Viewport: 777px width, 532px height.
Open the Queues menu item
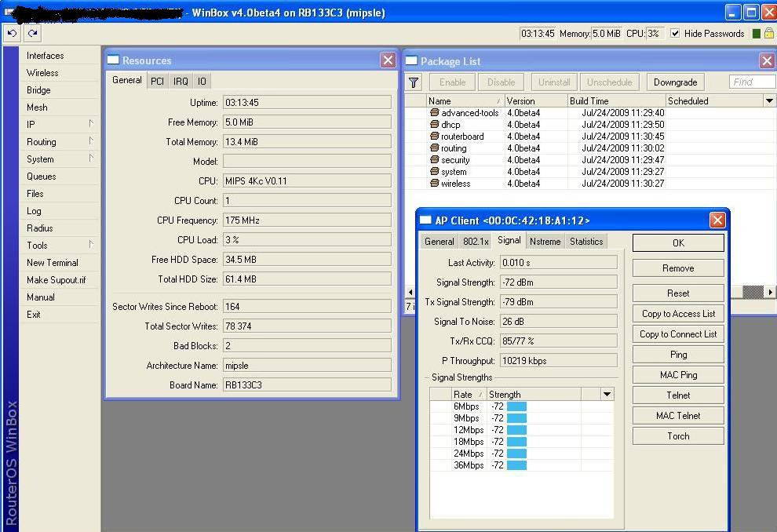(x=41, y=177)
